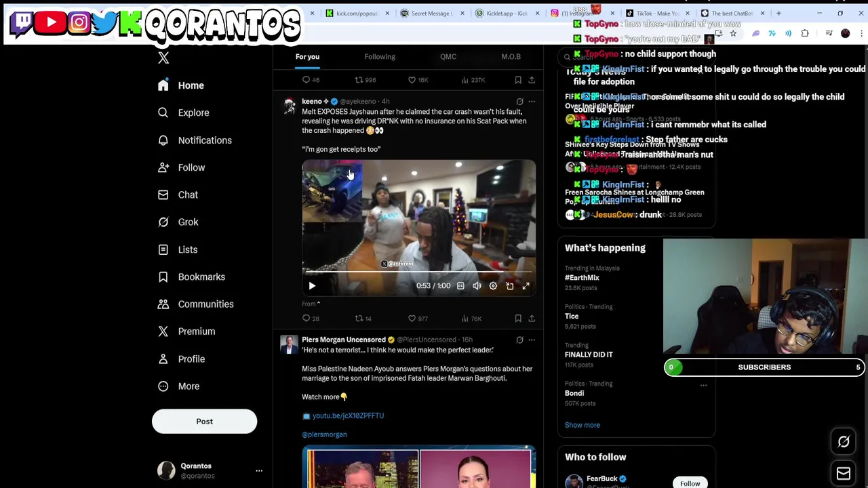This screenshot has height=488, width=868.
Task: Select the For you tab
Action: click(307, 57)
